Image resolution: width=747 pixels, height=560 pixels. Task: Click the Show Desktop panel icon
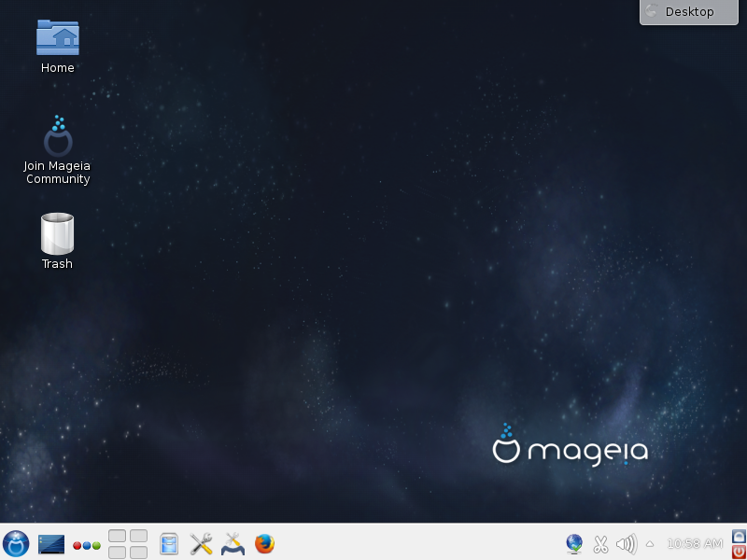(x=51, y=544)
